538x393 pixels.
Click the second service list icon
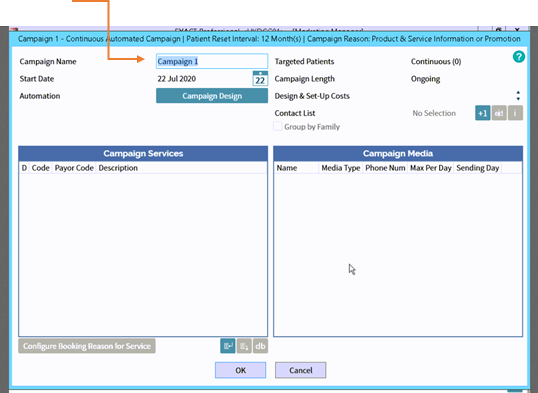[x=244, y=346]
